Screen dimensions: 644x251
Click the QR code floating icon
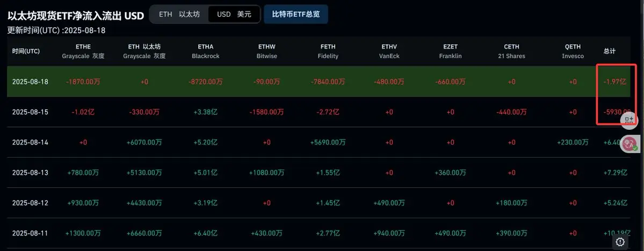(x=629, y=120)
